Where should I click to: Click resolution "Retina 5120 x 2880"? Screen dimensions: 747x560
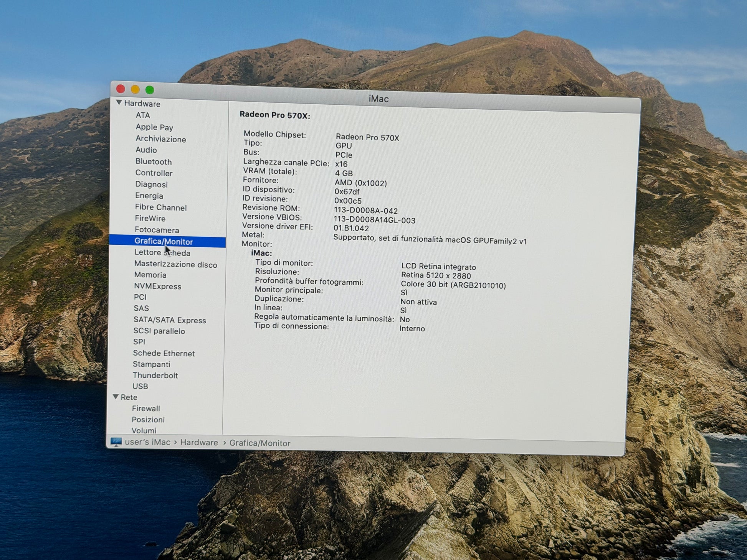click(x=436, y=275)
